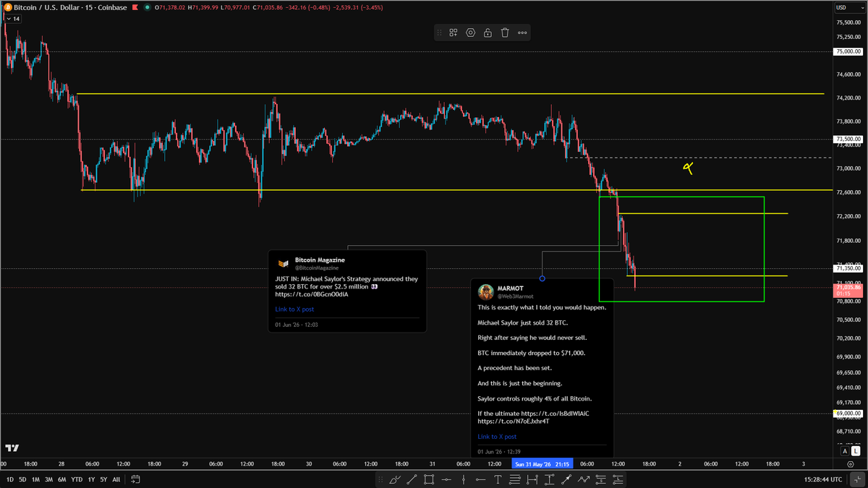Click the green market status dot
The image size is (868, 488).
click(148, 7)
